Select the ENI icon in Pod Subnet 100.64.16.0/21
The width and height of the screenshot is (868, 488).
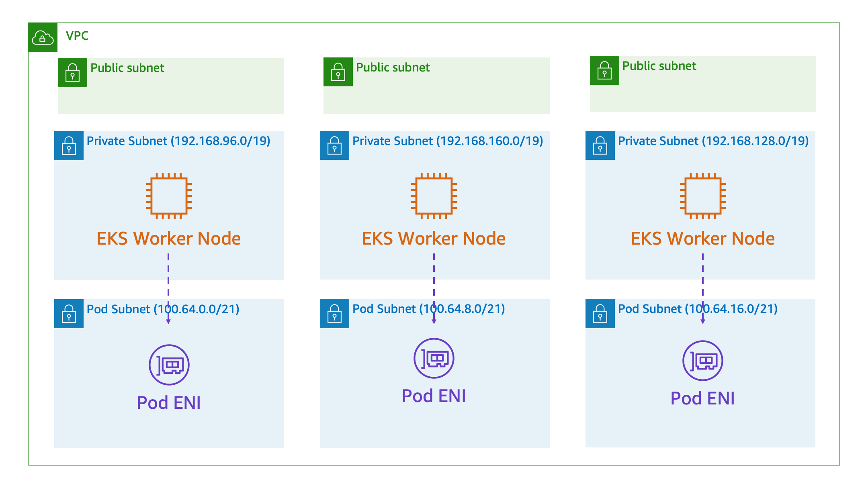point(703,361)
